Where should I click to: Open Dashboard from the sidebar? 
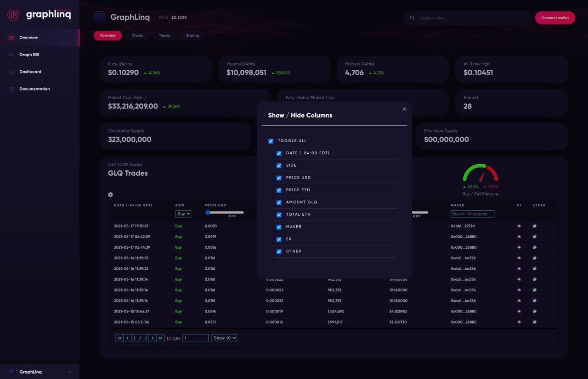tap(40, 72)
